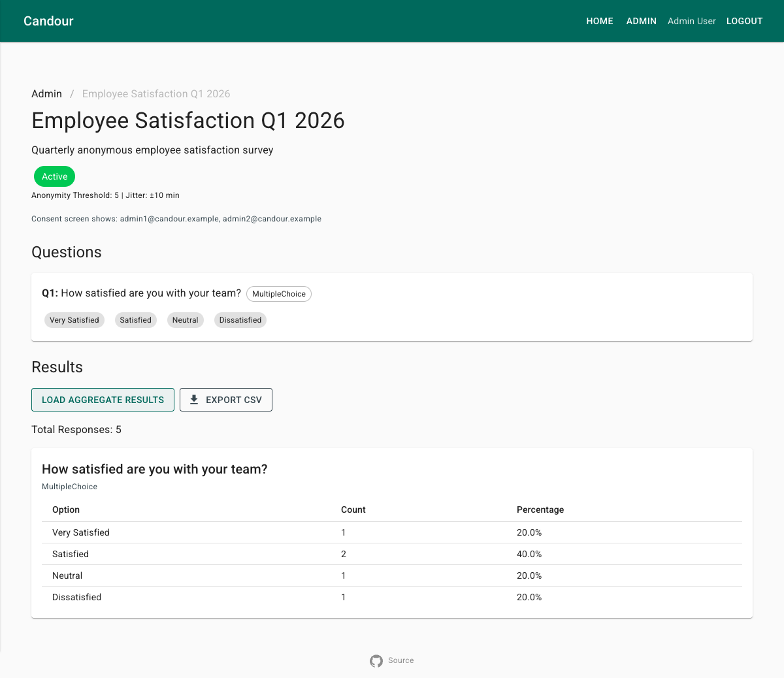The image size is (784, 678).
Task: Open the Source link in the footer
Action: coord(400,660)
